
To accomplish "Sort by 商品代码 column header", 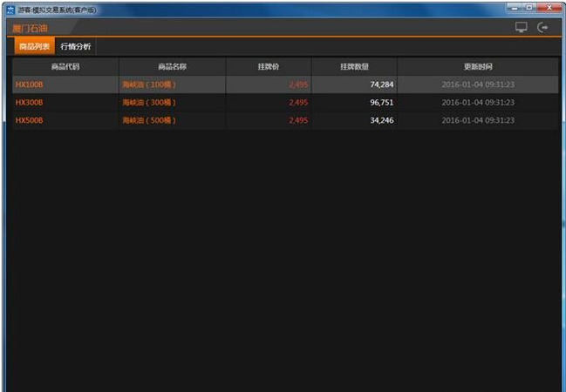I will (65, 66).
